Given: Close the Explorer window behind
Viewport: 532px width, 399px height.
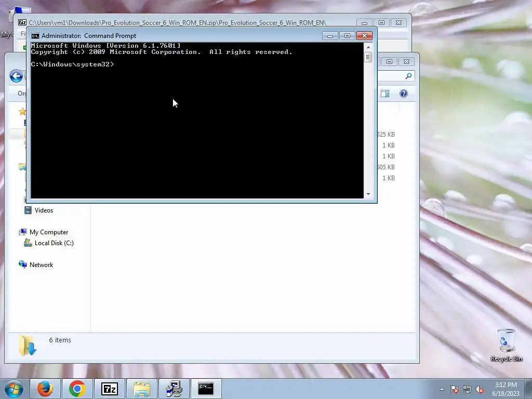Looking at the screenshot, I should coord(406,61).
